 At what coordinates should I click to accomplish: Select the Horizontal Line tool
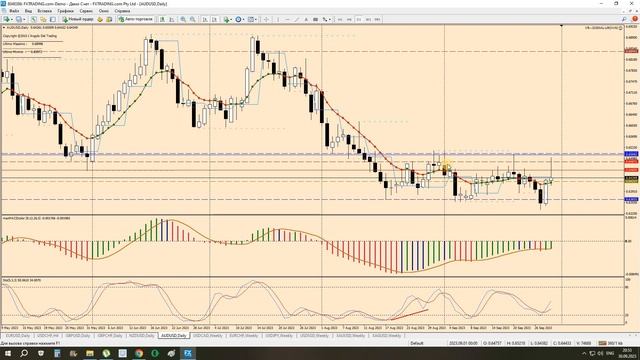tap(287, 19)
